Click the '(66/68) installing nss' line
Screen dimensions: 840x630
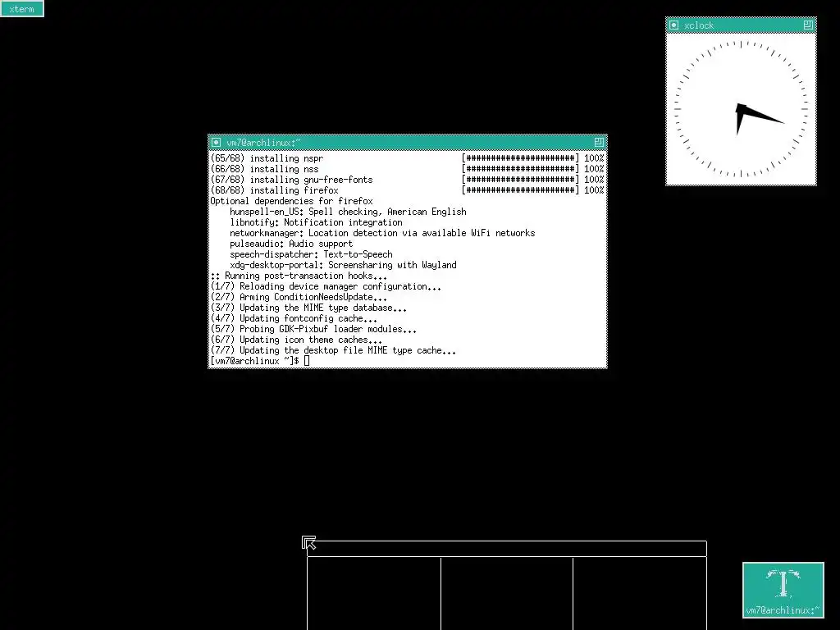264,169
